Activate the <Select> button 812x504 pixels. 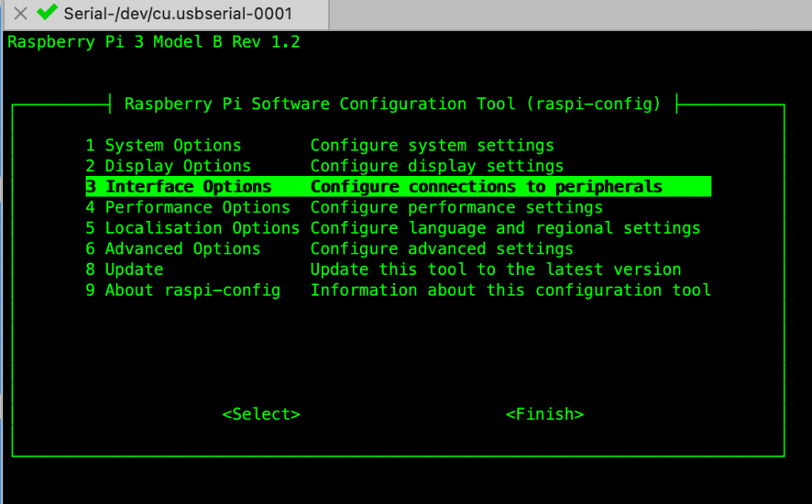pyautogui.click(x=261, y=414)
